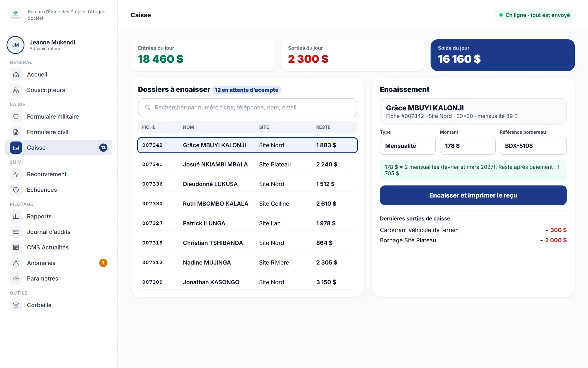
Task: Click the Journal d'audits list icon
Action: pos(16,232)
